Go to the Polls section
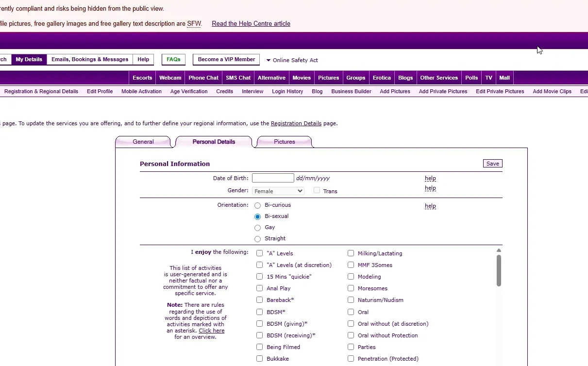Image resolution: width=588 pixels, height=366 pixels. [471, 78]
